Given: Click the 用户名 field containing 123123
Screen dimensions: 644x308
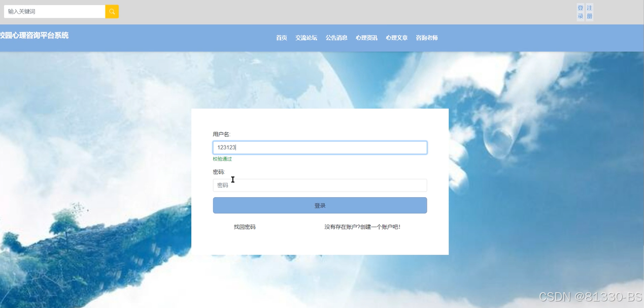Looking at the screenshot, I should click(320, 147).
